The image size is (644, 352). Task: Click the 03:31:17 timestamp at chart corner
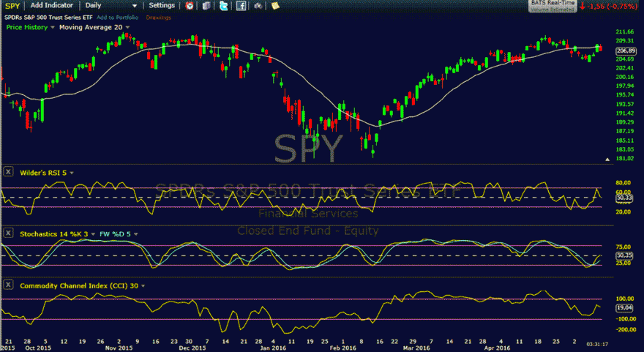coord(597,344)
